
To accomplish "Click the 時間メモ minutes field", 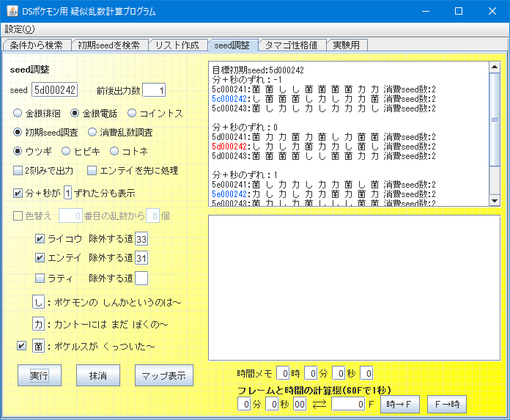I will click(311, 373).
